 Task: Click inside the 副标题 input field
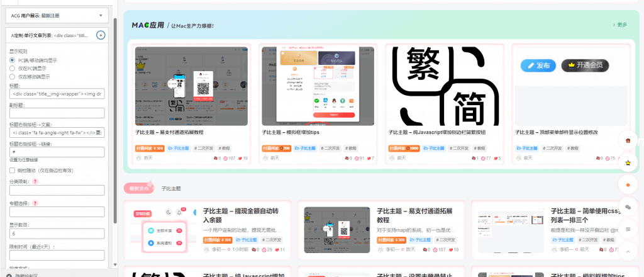[x=57, y=113]
